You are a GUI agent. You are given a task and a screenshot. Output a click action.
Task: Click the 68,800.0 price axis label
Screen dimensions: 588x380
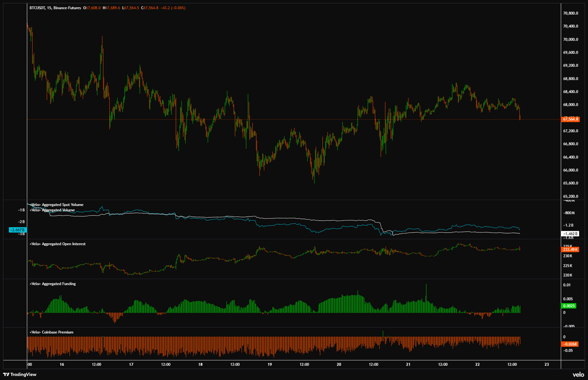[x=571, y=78]
